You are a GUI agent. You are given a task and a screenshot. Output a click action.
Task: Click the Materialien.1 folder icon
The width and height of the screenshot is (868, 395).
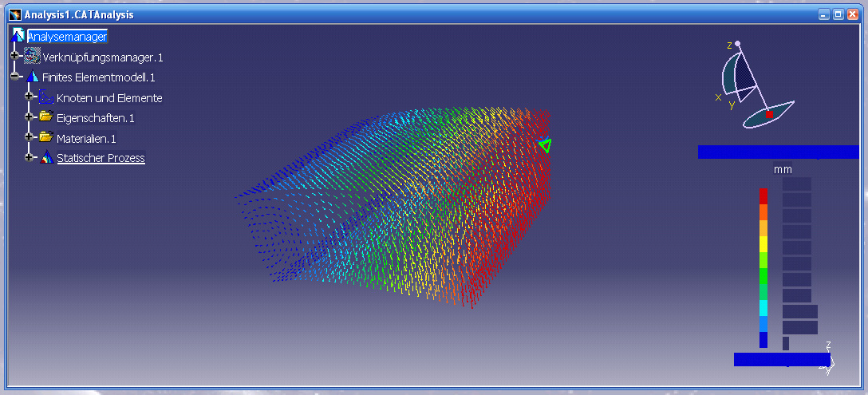[x=46, y=136]
